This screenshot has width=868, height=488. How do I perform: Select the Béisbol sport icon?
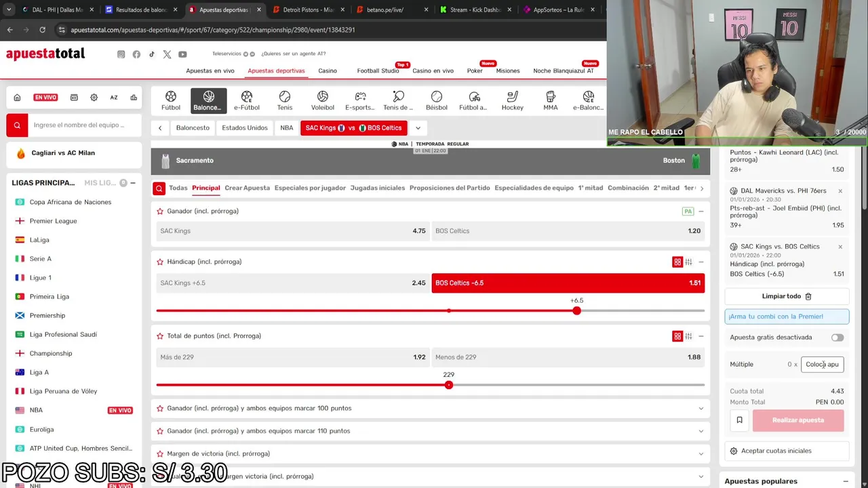pyautogui.click(x=437, y=100)
